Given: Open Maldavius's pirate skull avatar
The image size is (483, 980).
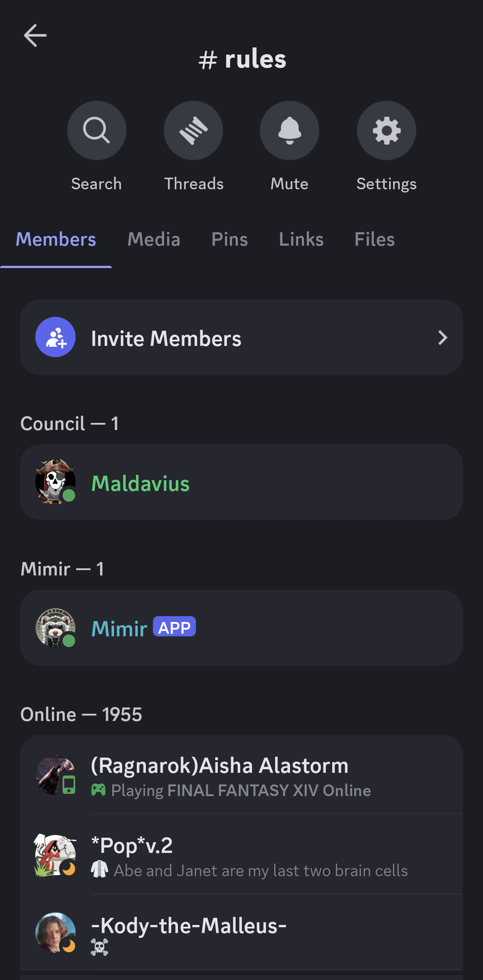Looking at the screenshot, I should [x=55, y=482].
